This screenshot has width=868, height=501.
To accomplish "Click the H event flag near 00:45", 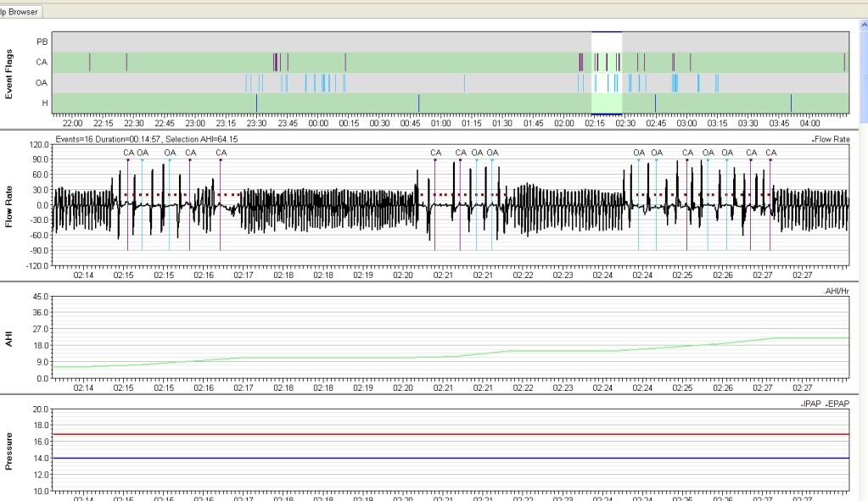I will [x=418, y=103].
